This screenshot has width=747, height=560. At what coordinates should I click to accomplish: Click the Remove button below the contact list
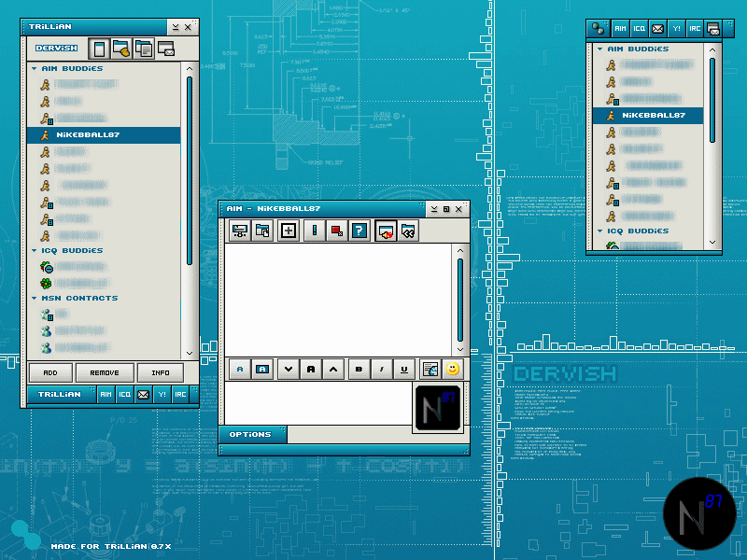click(105, 372)
